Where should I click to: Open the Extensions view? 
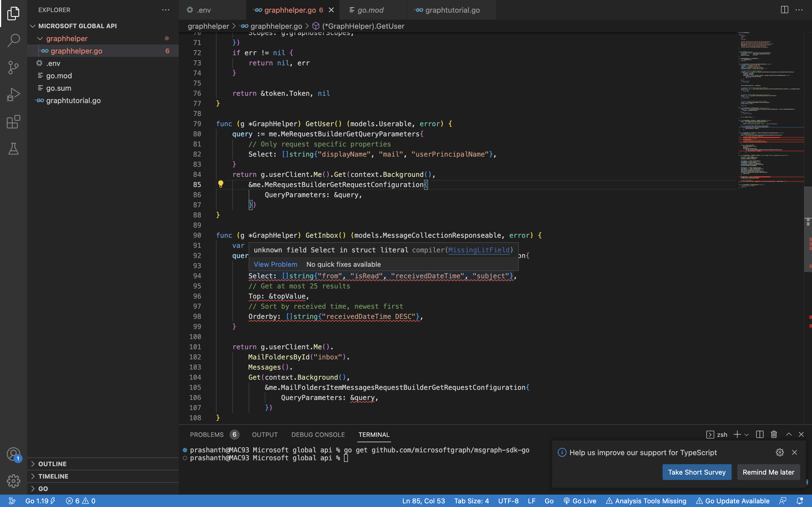(x=13, y=121)
